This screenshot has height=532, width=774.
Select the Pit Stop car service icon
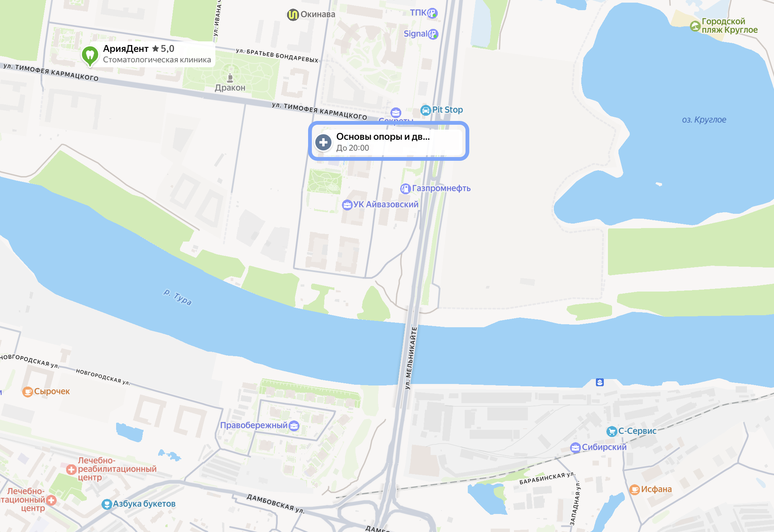click(425, 110)
